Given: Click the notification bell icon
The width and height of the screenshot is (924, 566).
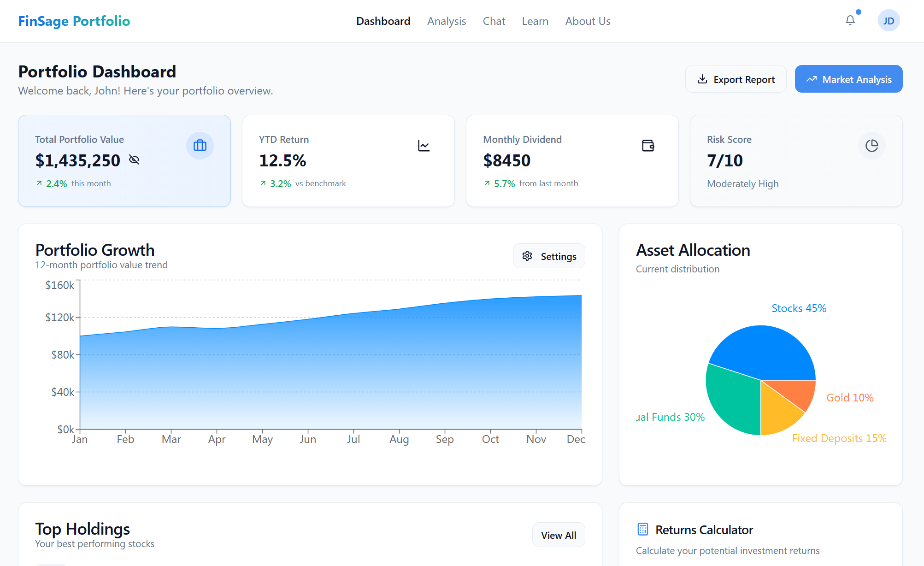Looking at the screenshot, I should pos(850,20).
